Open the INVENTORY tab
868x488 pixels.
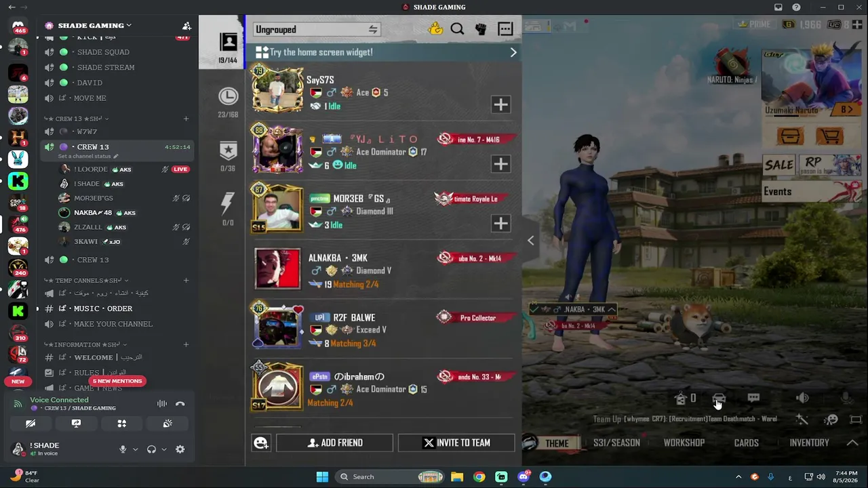coord(809,443)
